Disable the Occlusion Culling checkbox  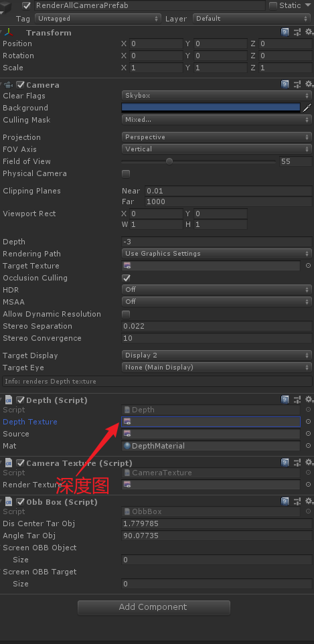coord(126,278)
